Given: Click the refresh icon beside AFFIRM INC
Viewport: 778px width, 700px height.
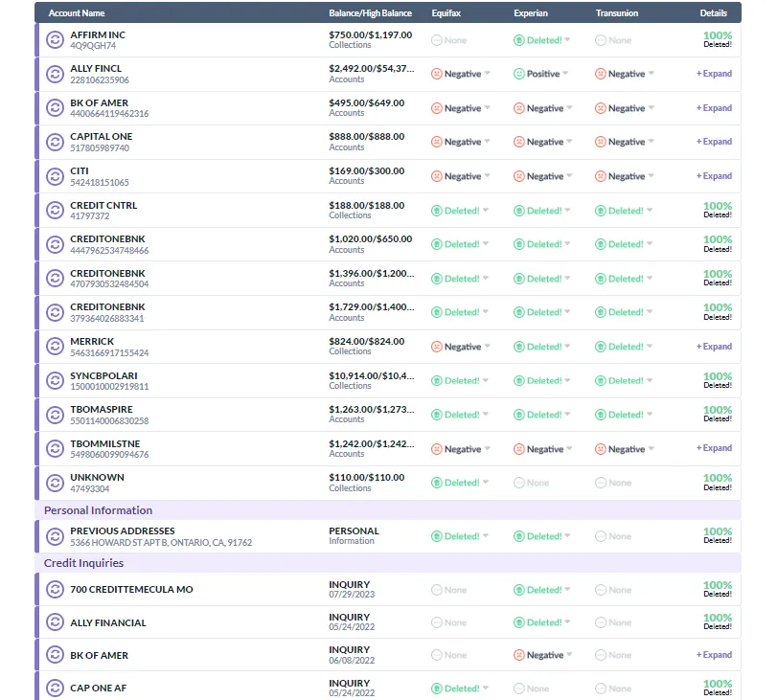Looking at the screenshot, I should (55, 40).
